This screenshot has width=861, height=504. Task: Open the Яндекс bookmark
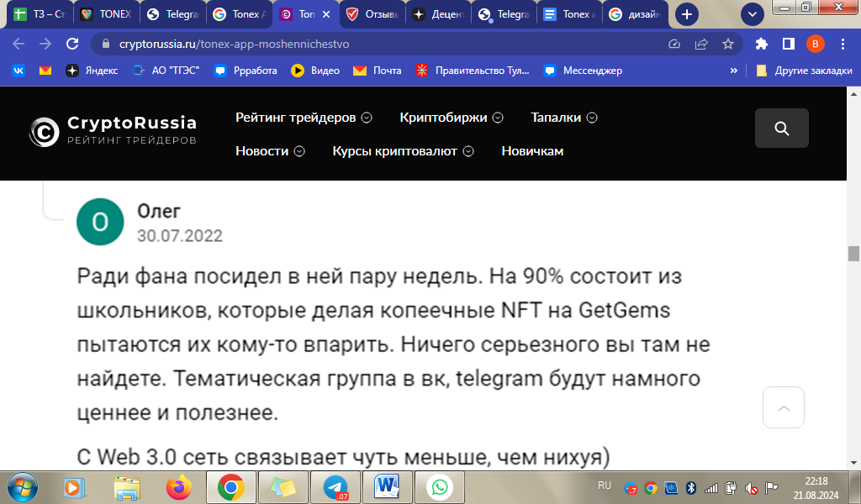[x=92, y=71]
